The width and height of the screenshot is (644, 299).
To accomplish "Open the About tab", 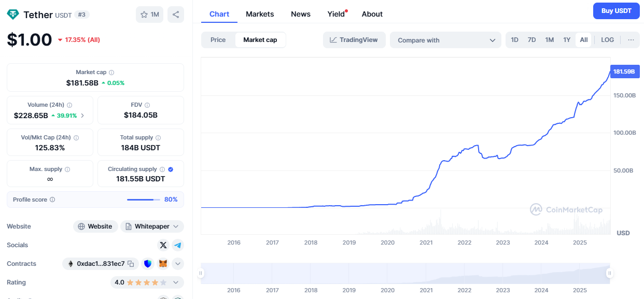I will click(x=372, y=14).
